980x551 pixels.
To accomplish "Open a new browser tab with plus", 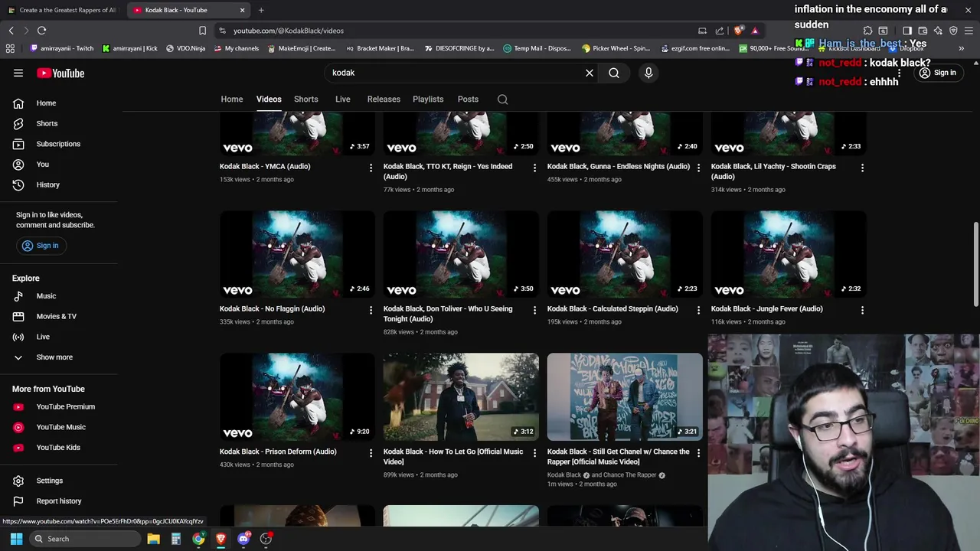I will coord(261,10).
